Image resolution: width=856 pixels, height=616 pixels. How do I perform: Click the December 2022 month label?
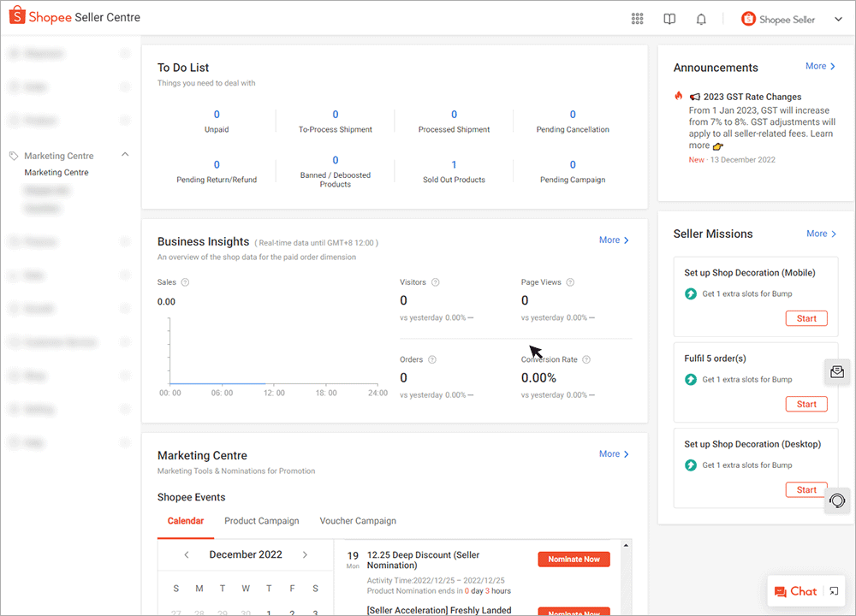[x=246, y=555]
